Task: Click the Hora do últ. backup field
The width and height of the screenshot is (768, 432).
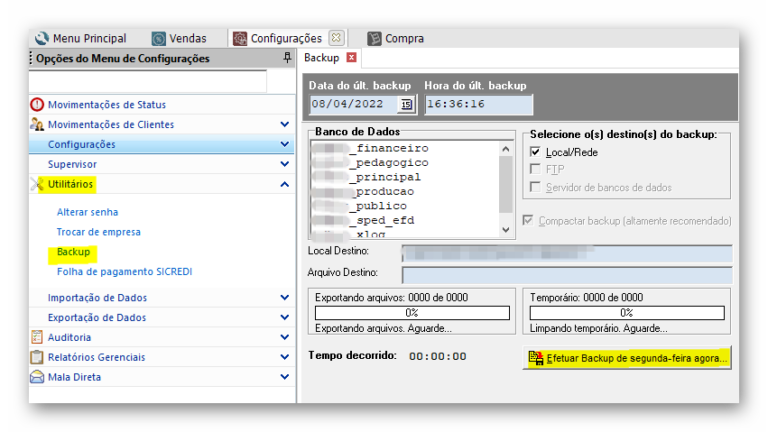Action: pyautogui.click(x=479, y=104)
